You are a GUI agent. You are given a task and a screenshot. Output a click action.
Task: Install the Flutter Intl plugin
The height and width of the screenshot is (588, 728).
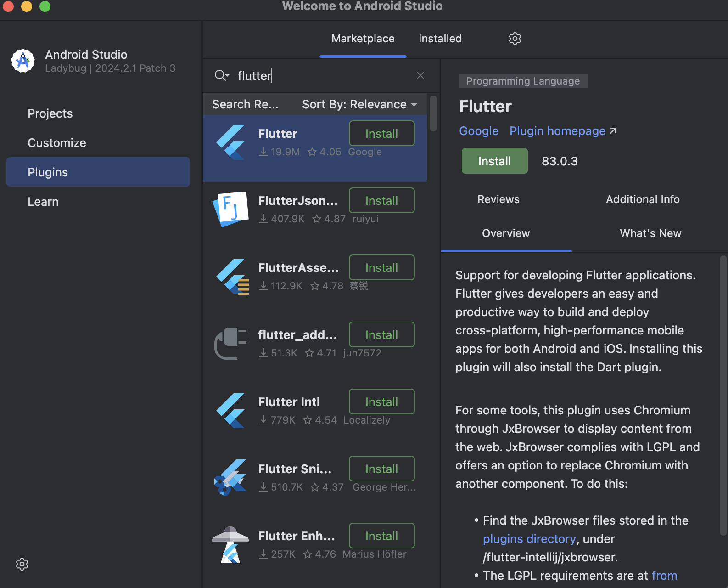[x=382, y=401]
